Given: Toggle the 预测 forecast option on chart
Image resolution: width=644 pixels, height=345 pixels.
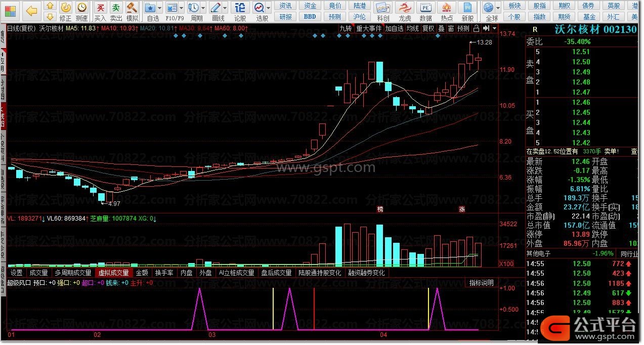Looking at the screenshot, I should pyautogui.click(x=463, y=29).
